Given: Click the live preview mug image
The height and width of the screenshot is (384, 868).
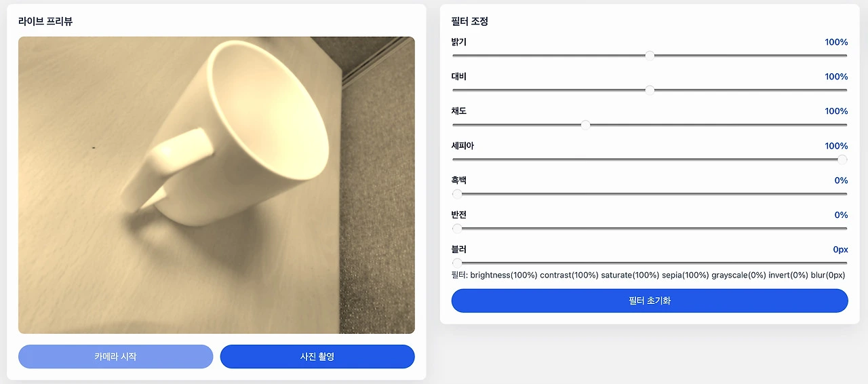Looking at the screenshot, I should click(216, 185).
